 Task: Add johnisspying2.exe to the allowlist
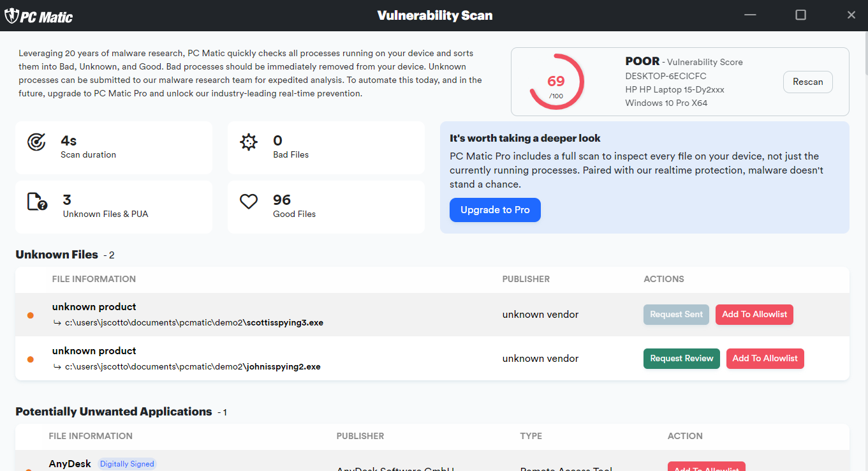pyautogui.click(x=765, y=359)
